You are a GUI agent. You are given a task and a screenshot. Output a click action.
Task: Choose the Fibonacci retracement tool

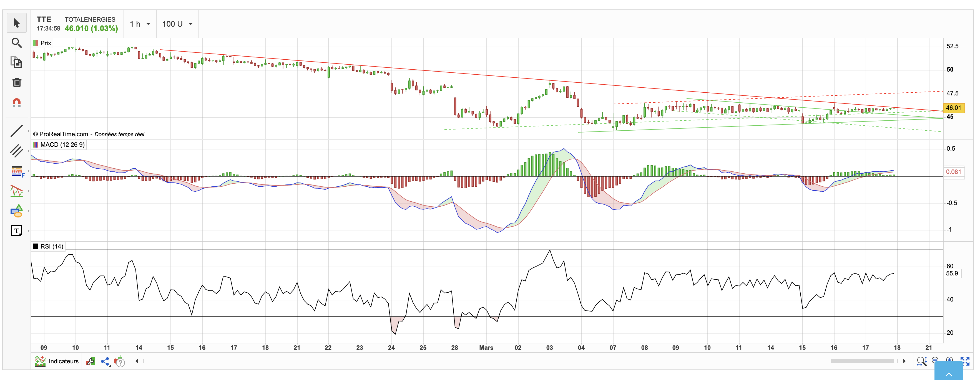tap(17, 171)
